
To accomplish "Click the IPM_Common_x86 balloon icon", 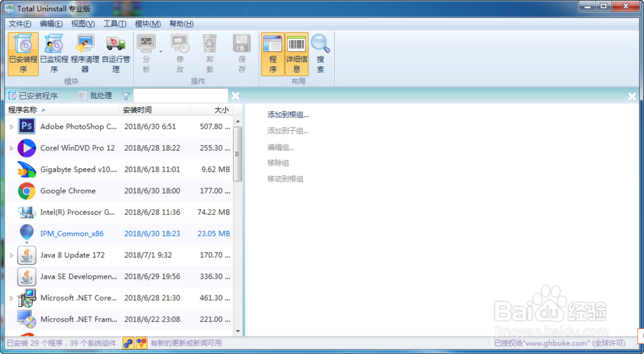I will tap(26, 233).
